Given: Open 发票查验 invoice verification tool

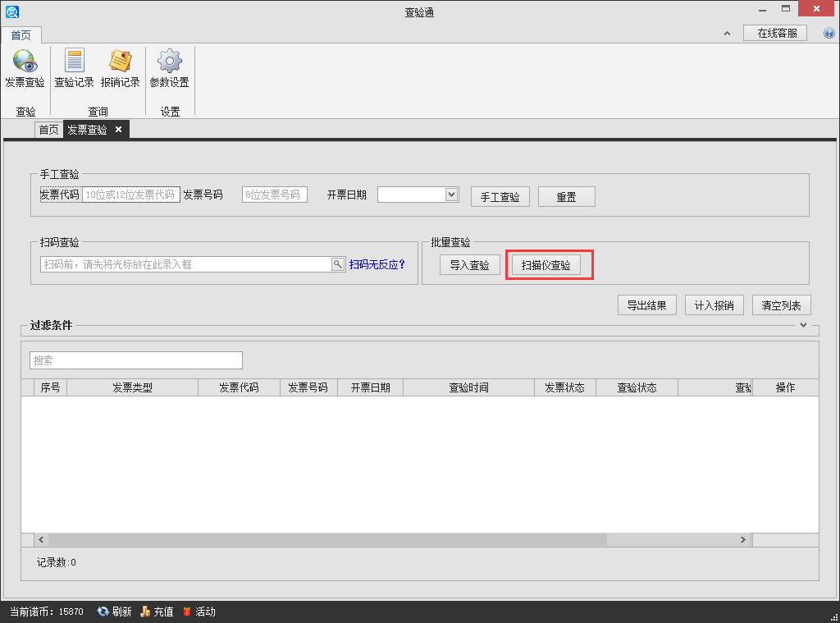Looking at the screenshot, I should [25, 70].
